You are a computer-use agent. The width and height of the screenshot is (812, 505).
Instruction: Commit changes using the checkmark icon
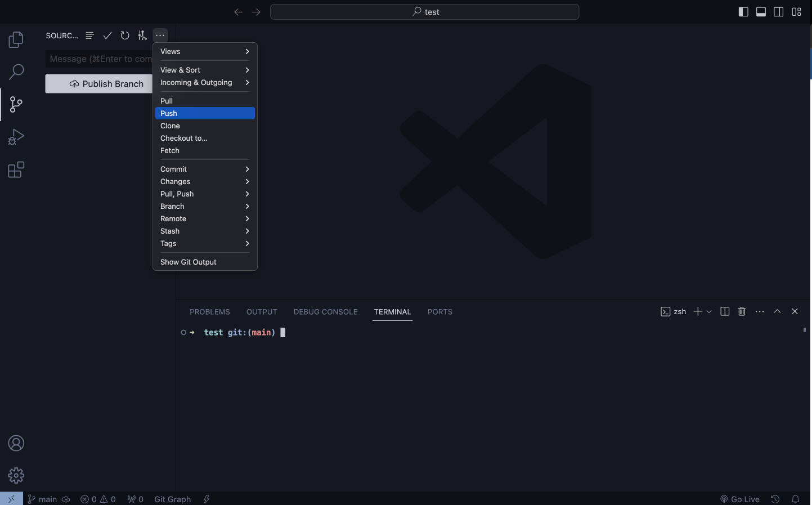click(x=107, y=35)
